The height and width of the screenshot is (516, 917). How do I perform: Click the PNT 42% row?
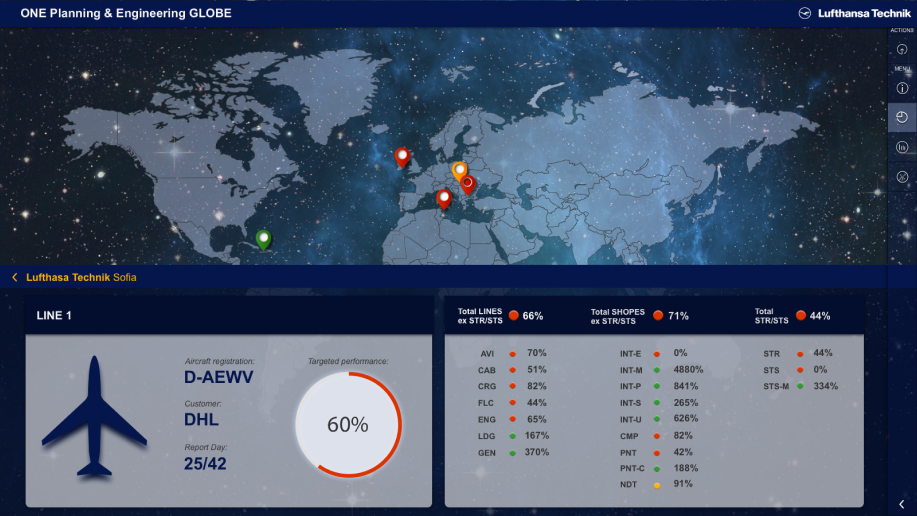656,452
